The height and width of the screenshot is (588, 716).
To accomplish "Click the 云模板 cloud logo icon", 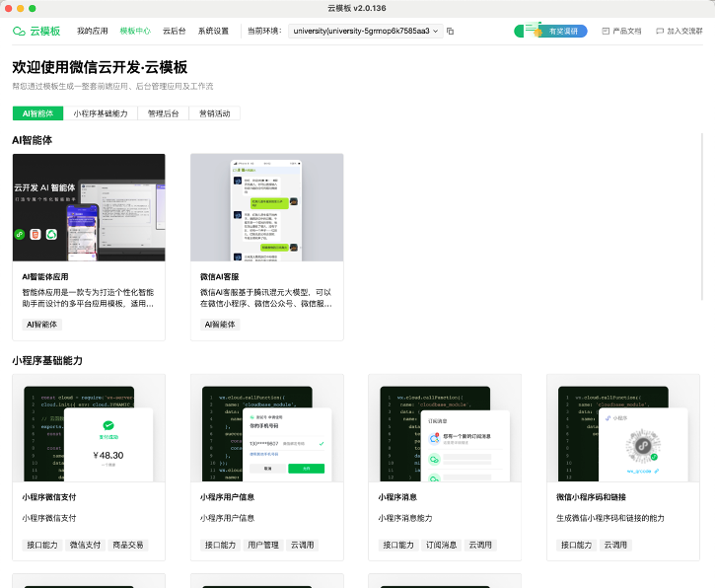I will [19, 31].
